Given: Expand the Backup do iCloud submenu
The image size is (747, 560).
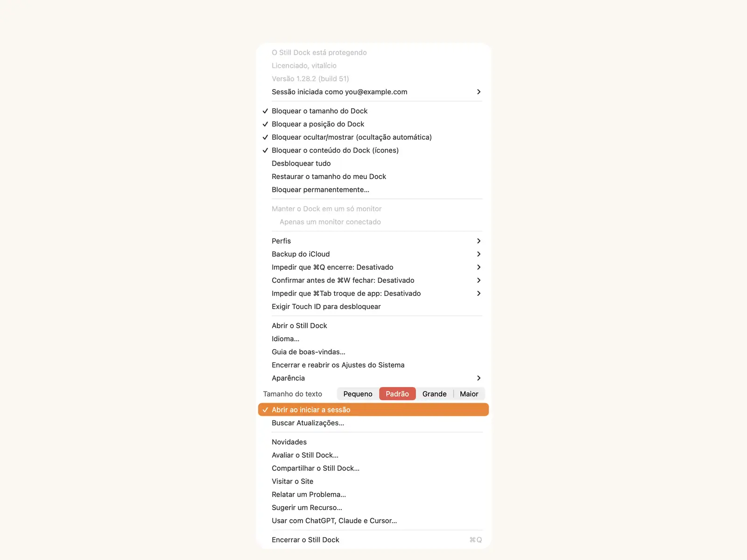Looking at the screenshot, I should pos(373,254).
